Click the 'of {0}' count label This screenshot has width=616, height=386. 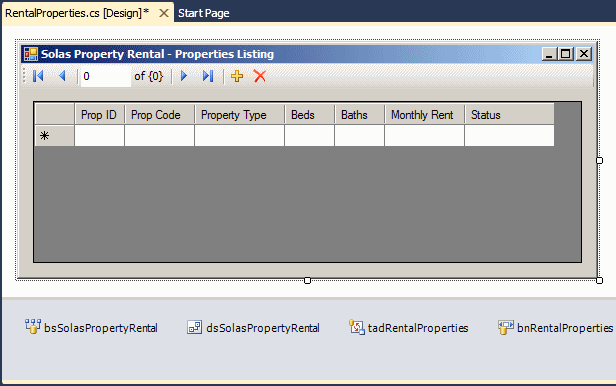(x=148, y=76)
